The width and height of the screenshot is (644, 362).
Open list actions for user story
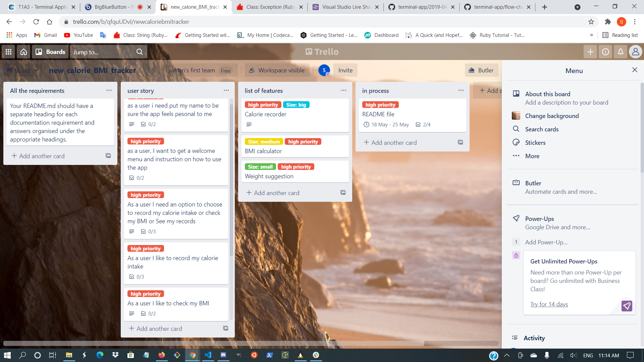pyautogui.click(x=226, y=90)
